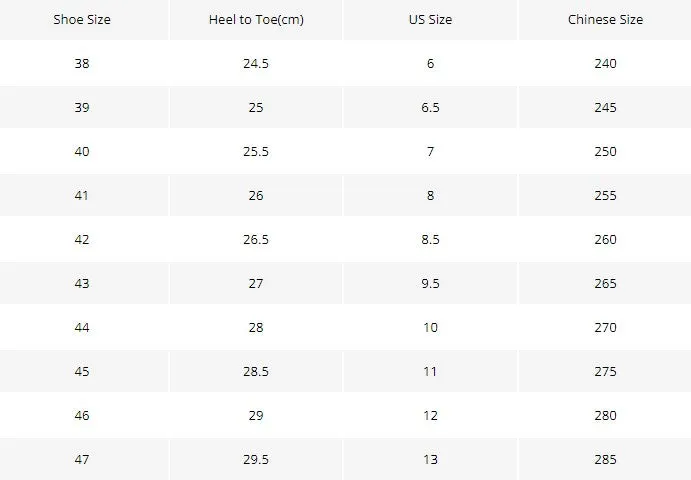Click the Shoe Size column header
The image size is (691, 480).
click(x=82, y=19)
